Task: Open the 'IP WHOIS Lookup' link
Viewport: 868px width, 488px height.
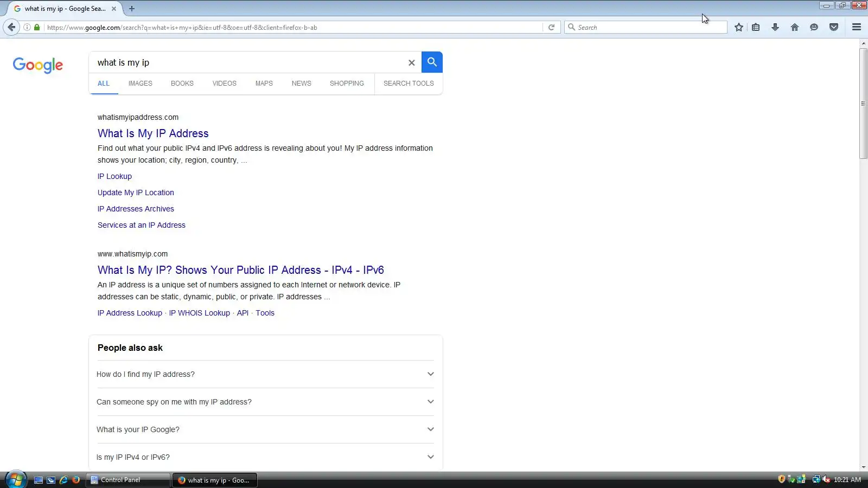Action: pyautogui.click(x=200, y=313)
